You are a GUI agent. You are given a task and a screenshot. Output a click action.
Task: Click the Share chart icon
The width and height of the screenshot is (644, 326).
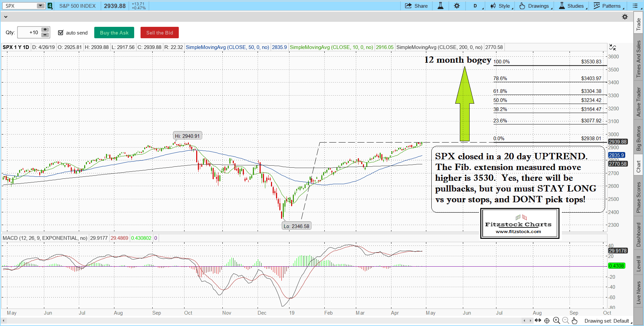point(416,6)
